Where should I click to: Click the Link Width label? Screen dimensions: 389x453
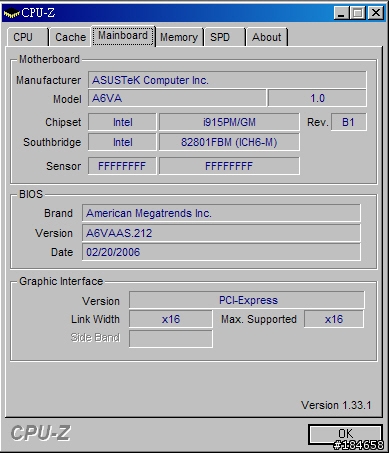(x=95, y=319)
